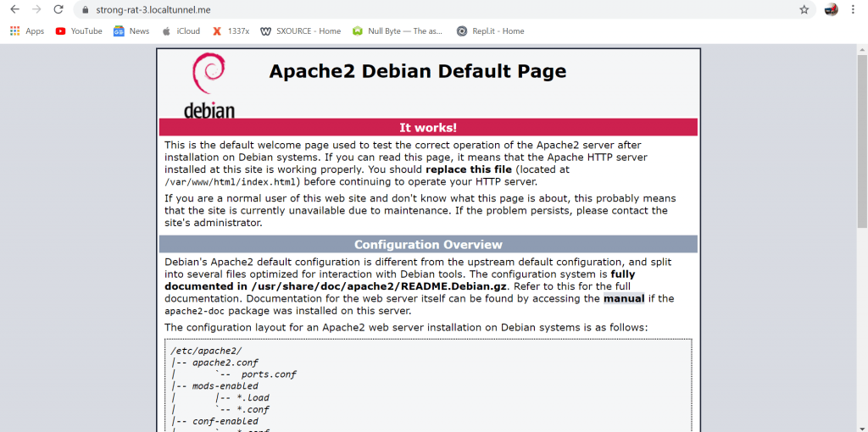Open the Chrome three-dot menu
Viewport: 868px width, 432px height.
(854, 9)
